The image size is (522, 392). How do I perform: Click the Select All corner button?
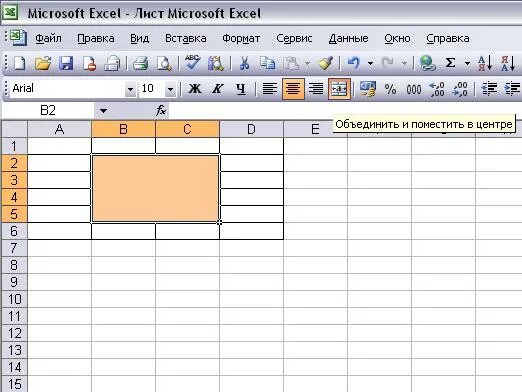[x=14, y=129]
